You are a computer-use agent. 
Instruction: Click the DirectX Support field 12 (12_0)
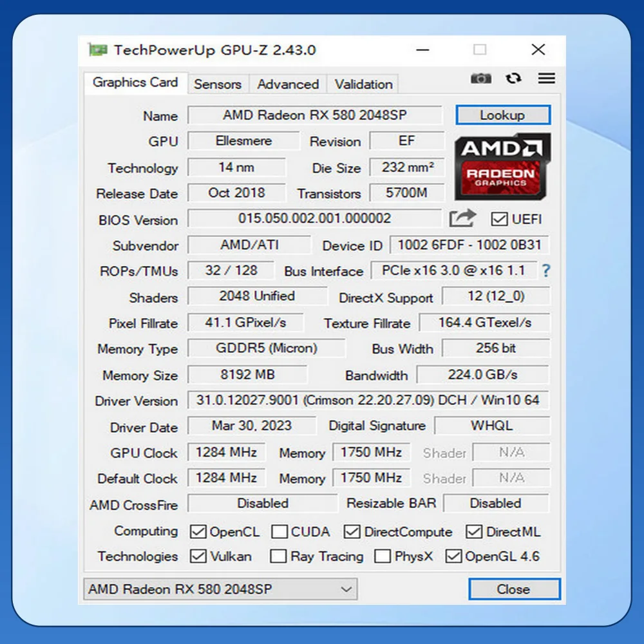click(496, 296)
